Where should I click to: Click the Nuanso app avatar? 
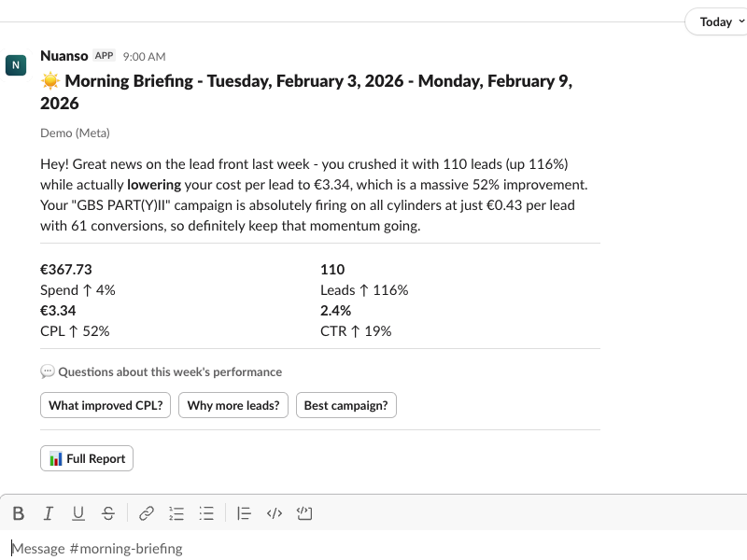pyautogui.click(x=16, y=65)
